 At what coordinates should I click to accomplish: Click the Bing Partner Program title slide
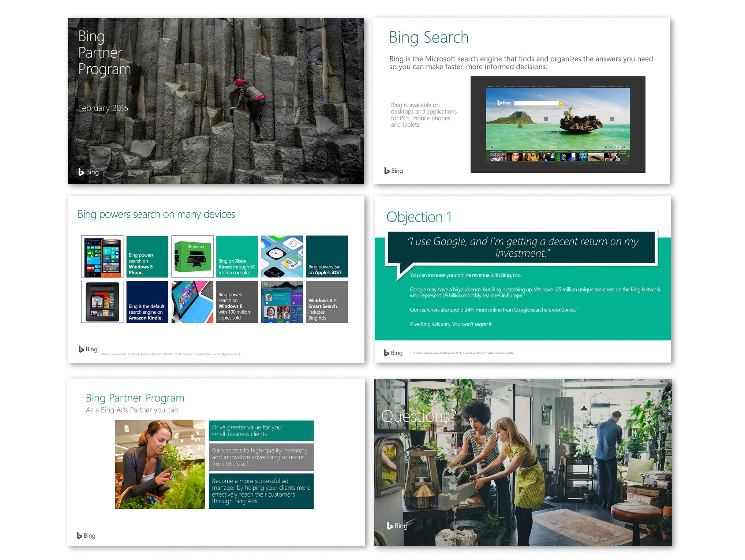tap(216, 101)
